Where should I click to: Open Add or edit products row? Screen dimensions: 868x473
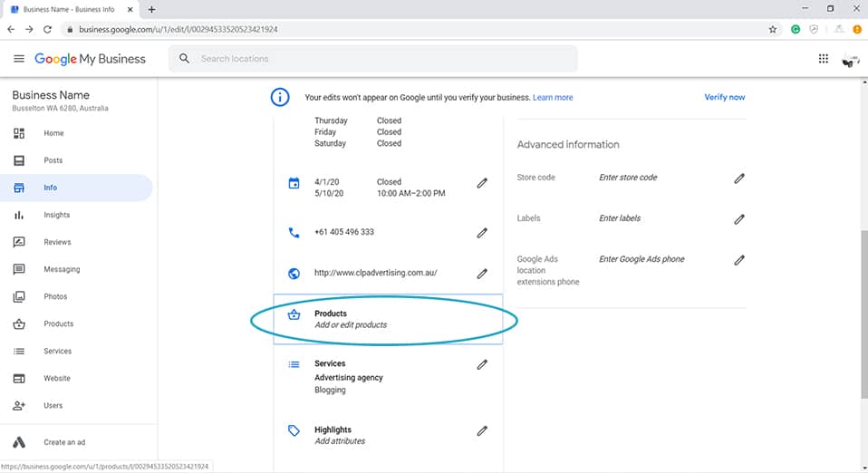388,319
